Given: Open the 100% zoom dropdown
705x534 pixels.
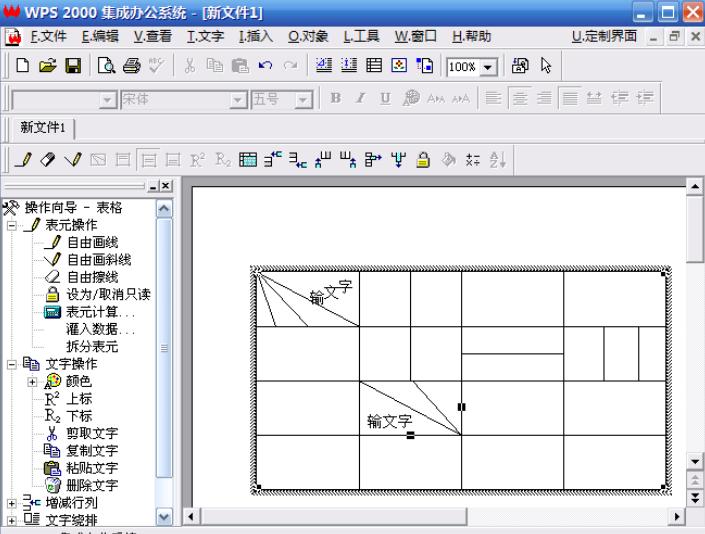Looking at the screenshot, I should click(x=488, y=68).
